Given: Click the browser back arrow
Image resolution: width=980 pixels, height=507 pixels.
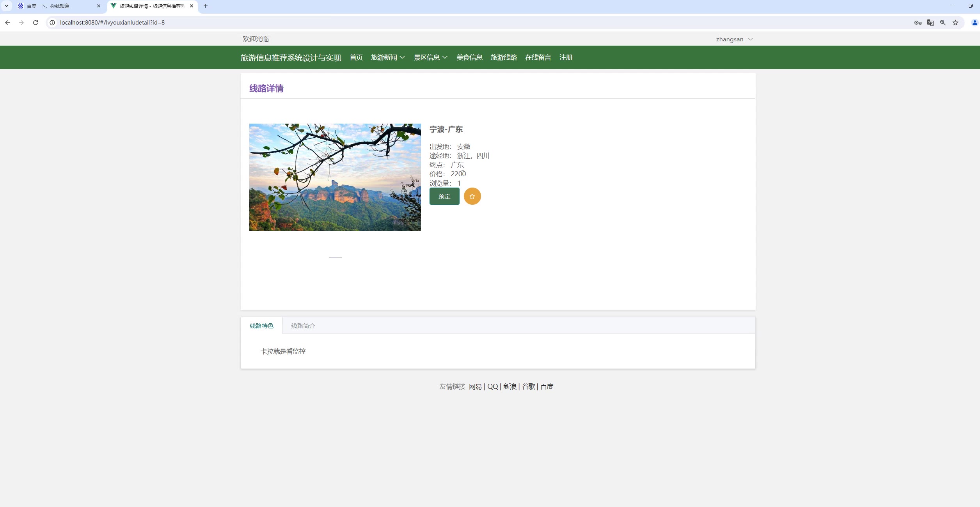Looking at the screenshot, I should (x=7, y=23).
